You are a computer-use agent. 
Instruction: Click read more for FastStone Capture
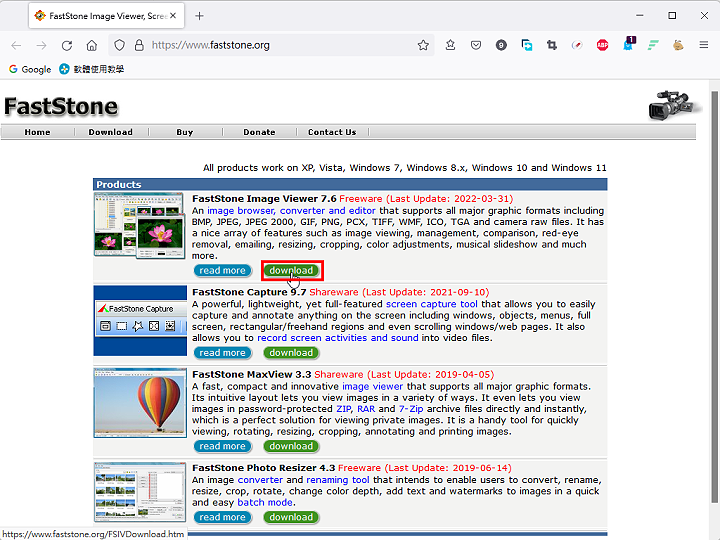222,353
